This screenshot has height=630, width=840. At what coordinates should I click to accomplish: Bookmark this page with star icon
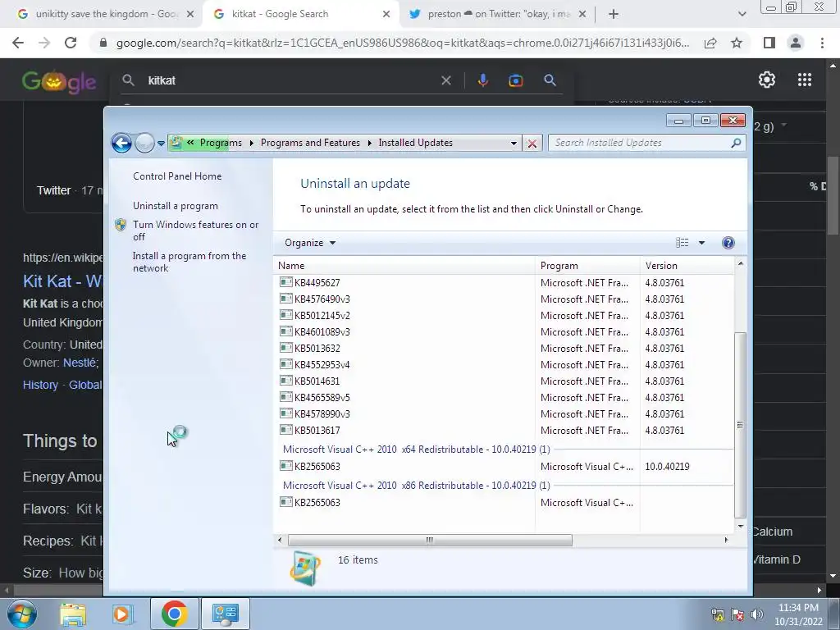click(x=737, y=43)
